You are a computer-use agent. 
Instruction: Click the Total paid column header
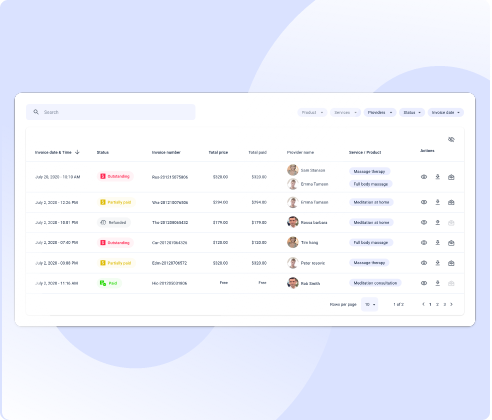257,152
